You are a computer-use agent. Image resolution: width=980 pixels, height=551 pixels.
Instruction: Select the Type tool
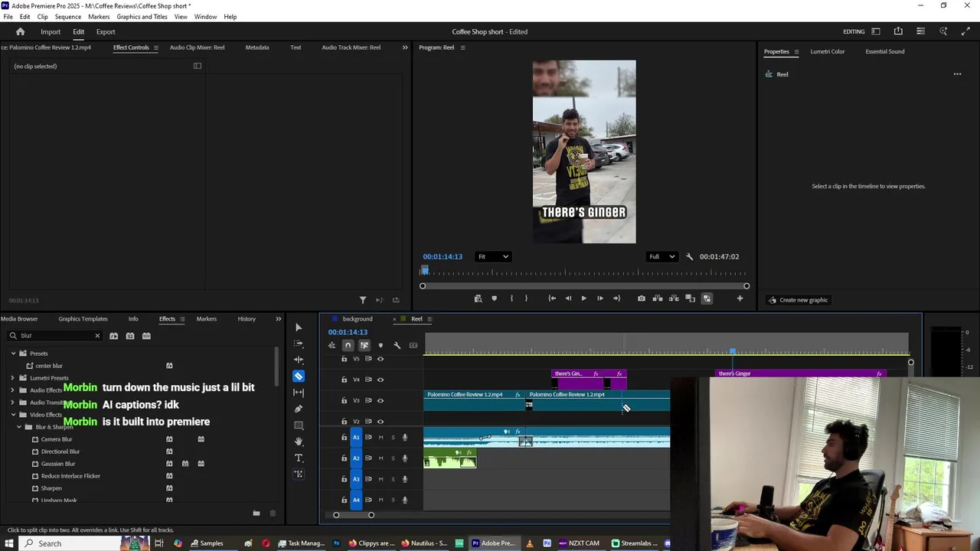coord(299,458)
